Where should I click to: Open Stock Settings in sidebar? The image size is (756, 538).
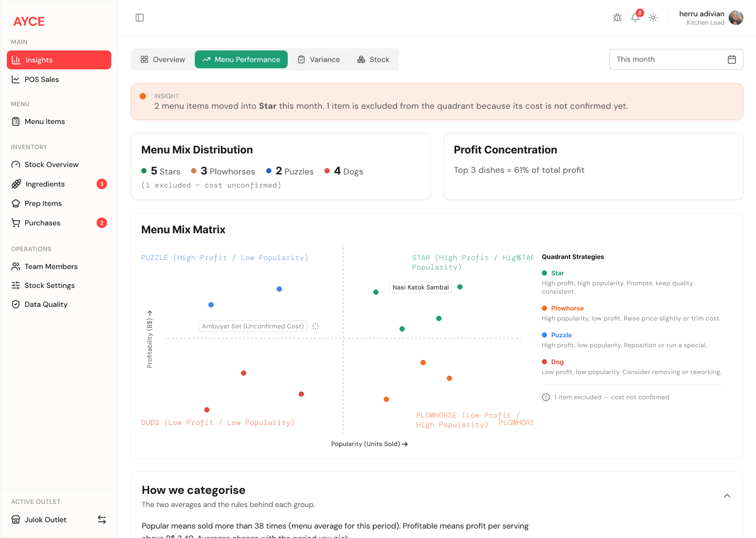click(x=59, y=285)
